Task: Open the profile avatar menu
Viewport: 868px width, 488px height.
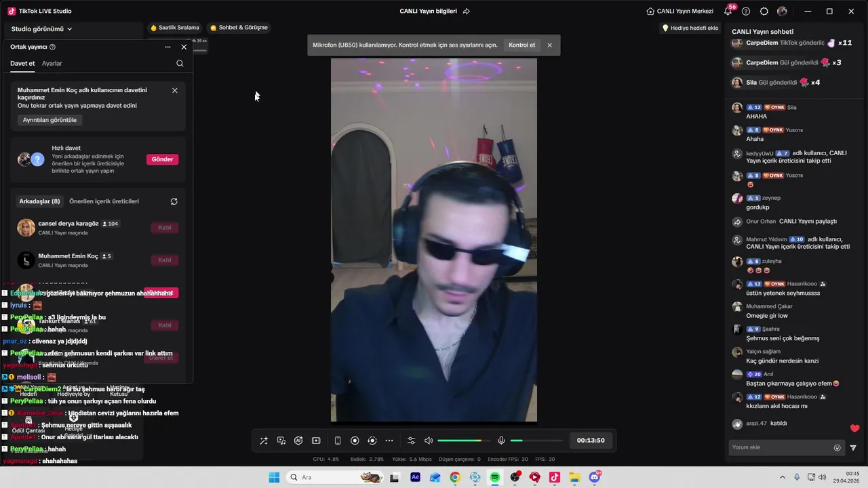Action: pyautogui.click(x=782, y=11)
